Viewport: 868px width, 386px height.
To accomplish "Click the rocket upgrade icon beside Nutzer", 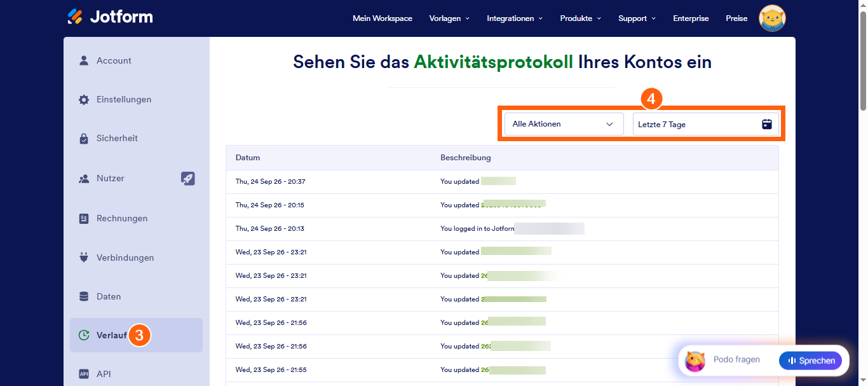I will point(188,179).
